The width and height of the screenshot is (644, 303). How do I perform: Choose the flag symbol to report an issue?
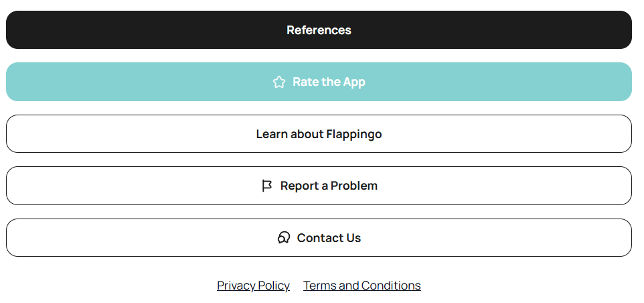[x=267, y=186]
